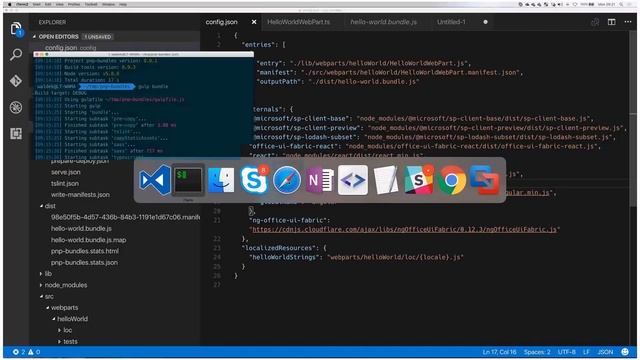Switch to the HelloWorldWebPart.ts tab
Screen dimensions: 640x360
298,22
